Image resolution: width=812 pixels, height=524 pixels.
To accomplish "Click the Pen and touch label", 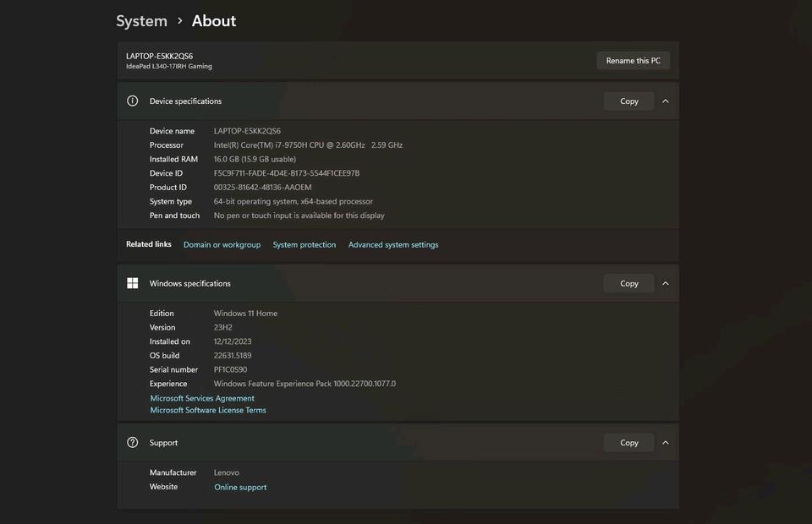I will click(174, 216).
